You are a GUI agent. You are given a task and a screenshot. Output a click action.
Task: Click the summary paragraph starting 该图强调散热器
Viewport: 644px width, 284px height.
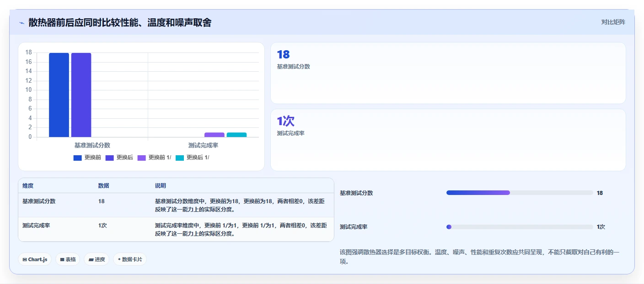480,257
